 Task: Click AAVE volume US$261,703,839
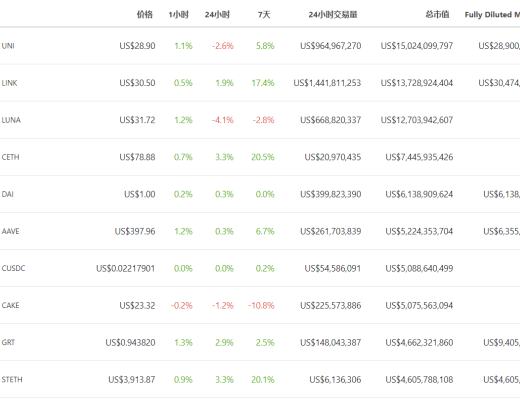(331, 231)
